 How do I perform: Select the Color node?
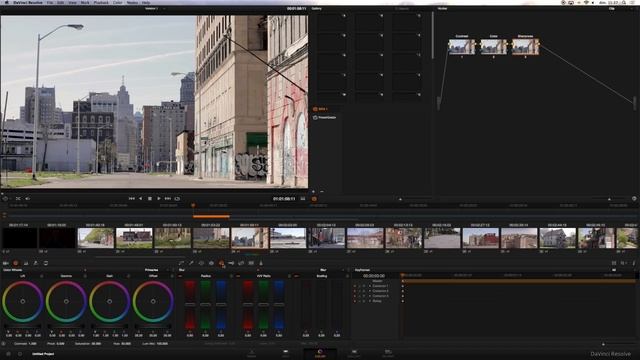tap(493, 47)
